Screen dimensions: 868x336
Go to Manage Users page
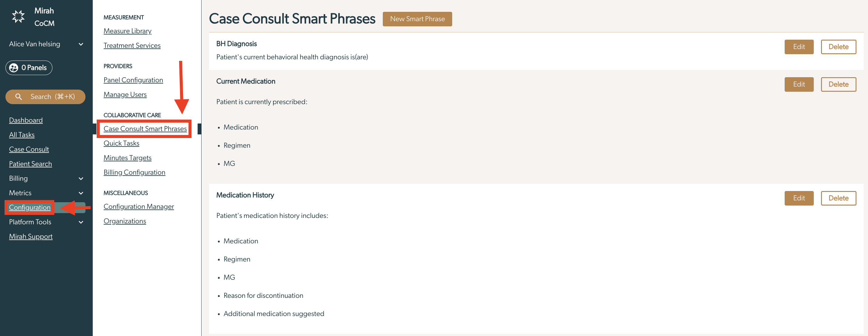click(125, 95)
